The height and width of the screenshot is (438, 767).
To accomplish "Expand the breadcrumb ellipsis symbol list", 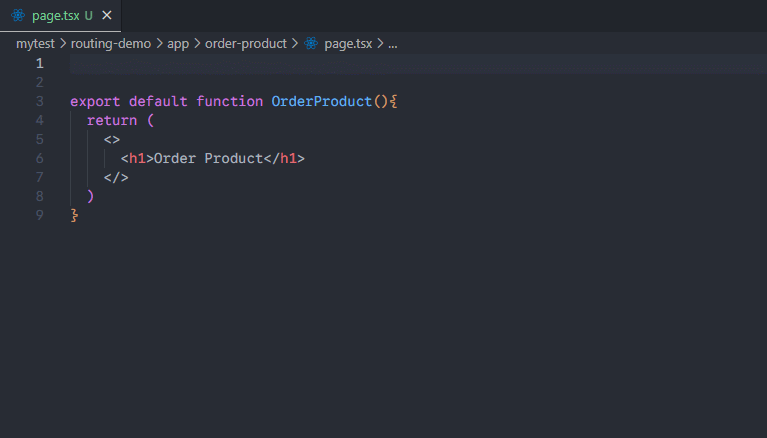I will [x=392, y=44].
